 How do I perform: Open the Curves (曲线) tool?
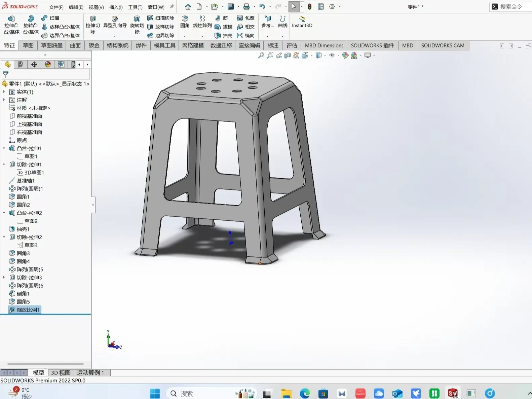tap(283, 22)
